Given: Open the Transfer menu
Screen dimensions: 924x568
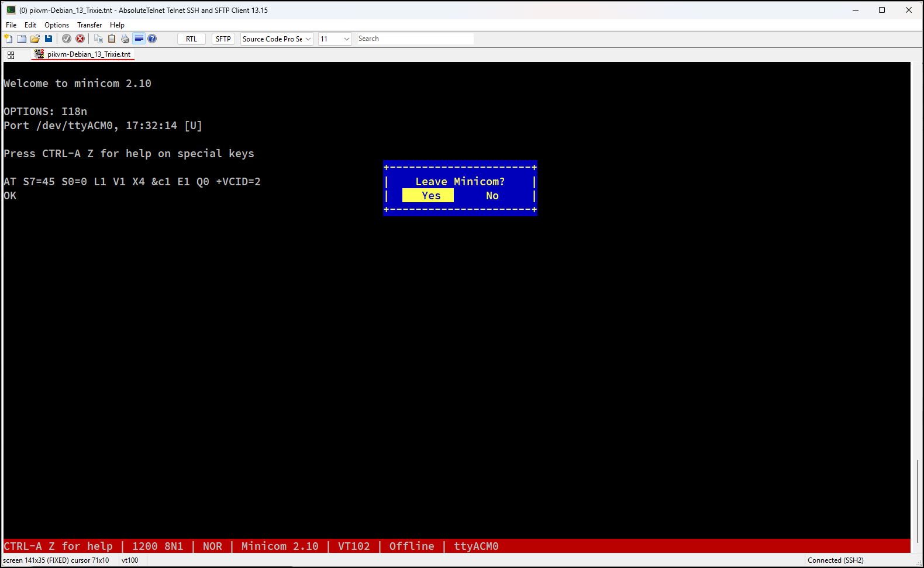Looking at the screenshot, I should click(89, 25).
